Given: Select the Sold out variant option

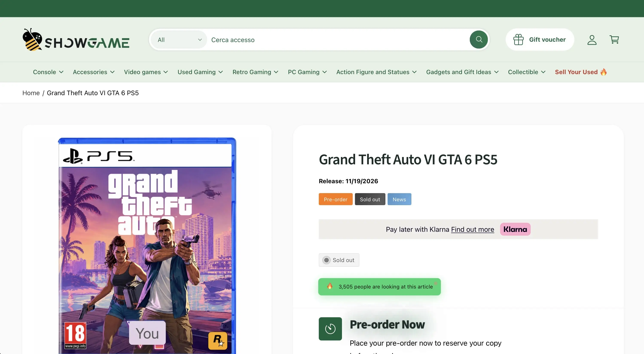Looking at the screenshot, I should pyautogui.click(x=339, y=260).
